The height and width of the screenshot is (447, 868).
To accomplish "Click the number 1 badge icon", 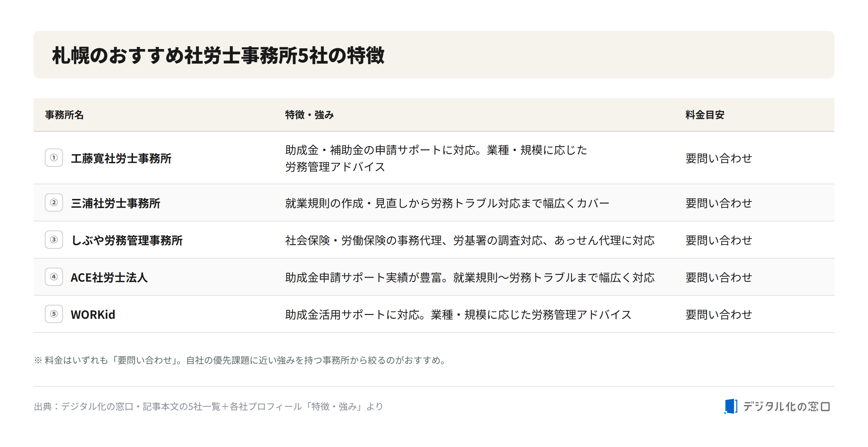I will [x=54, y=158].
